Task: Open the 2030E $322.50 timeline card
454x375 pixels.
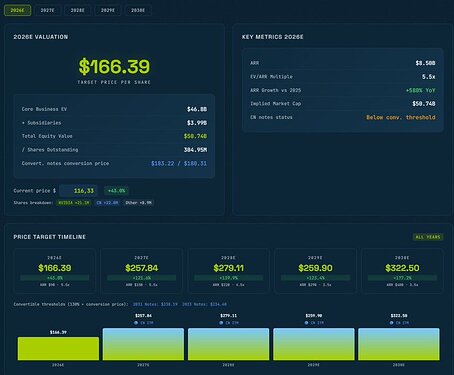Action: 402,271
